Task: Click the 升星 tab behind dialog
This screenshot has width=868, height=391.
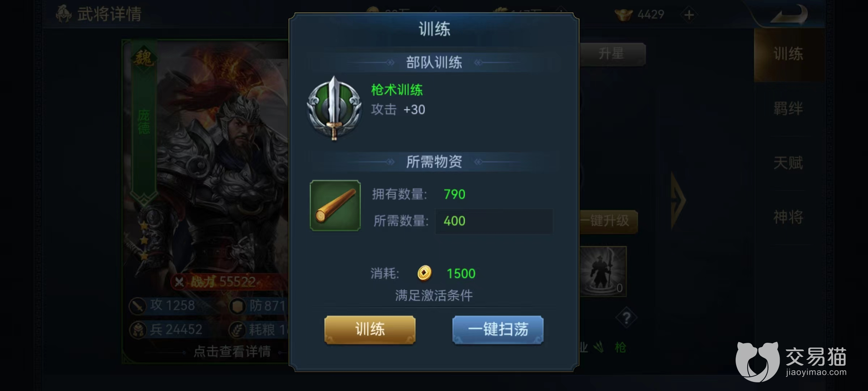Action: pyautogui.click(x=613, y=54)
